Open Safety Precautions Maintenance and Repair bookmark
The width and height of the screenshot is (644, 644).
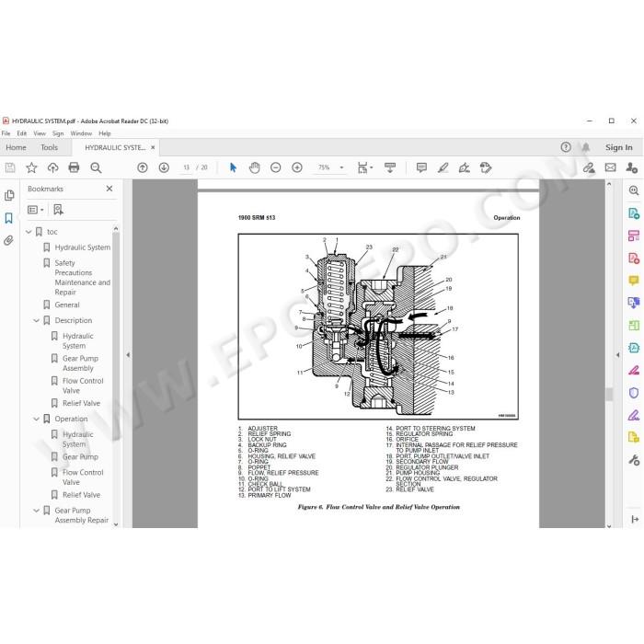click(83, 278)
